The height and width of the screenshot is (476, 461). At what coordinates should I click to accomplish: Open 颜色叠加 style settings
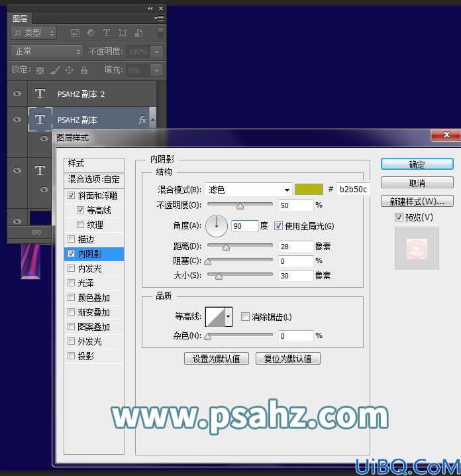tap(93, 298)
